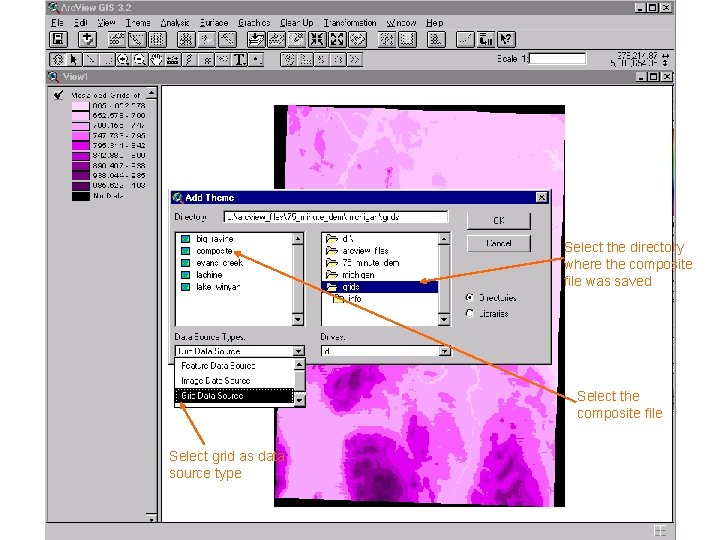Open the Clean Up menu
Image resolution: width=720 pixels, height=540 pixels.
pos(297,22)
